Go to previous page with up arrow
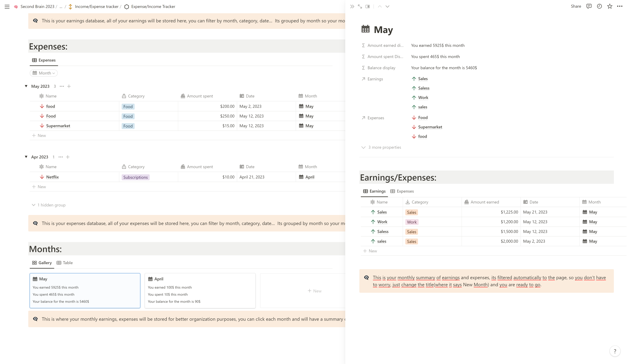This screenshot has height=364, width=628. 380,6
